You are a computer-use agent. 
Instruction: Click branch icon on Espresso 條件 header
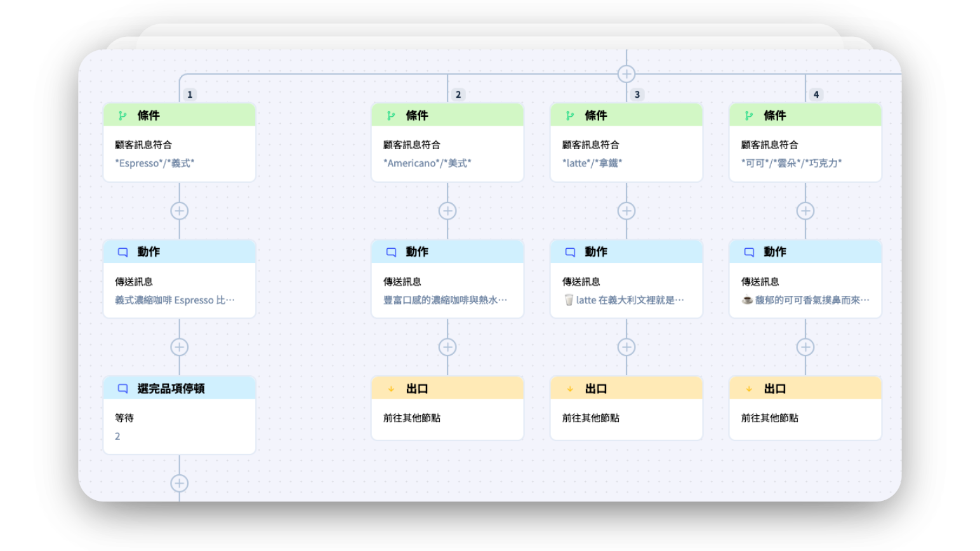tap(122, 116)
